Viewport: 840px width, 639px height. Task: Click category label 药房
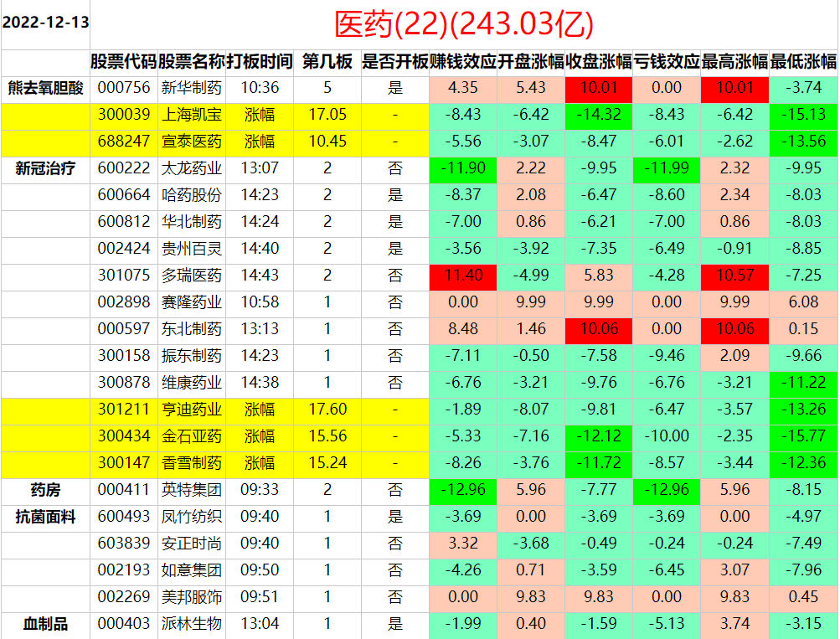[45, 490]
